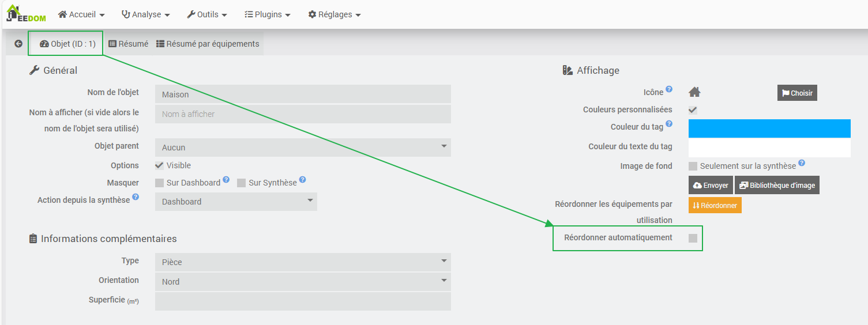Viewport: 868px width, 325px height.
Task: Click help icon beside Icône label
Action: pos(669,89)
